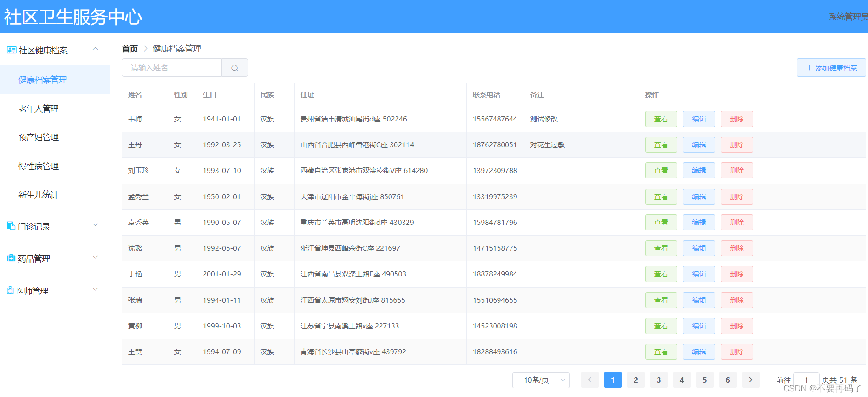View the record of 沈璐

661,248
